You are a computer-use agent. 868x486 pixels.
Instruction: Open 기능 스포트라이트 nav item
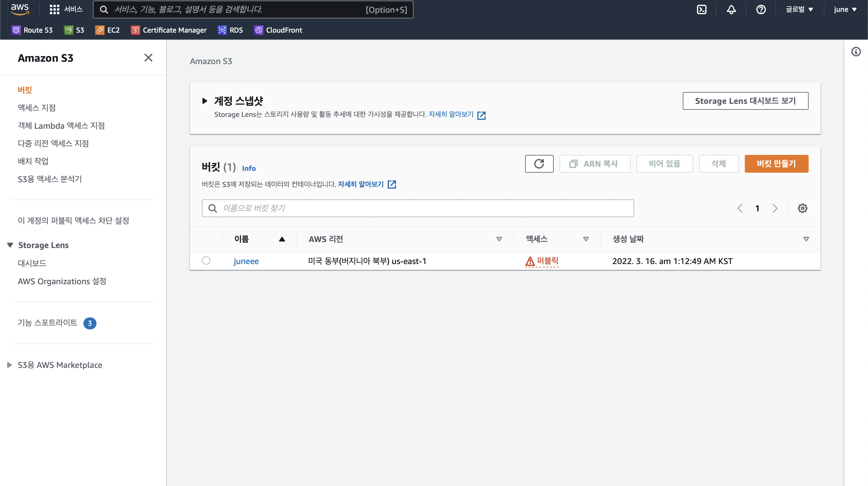[x=47, y=323]
